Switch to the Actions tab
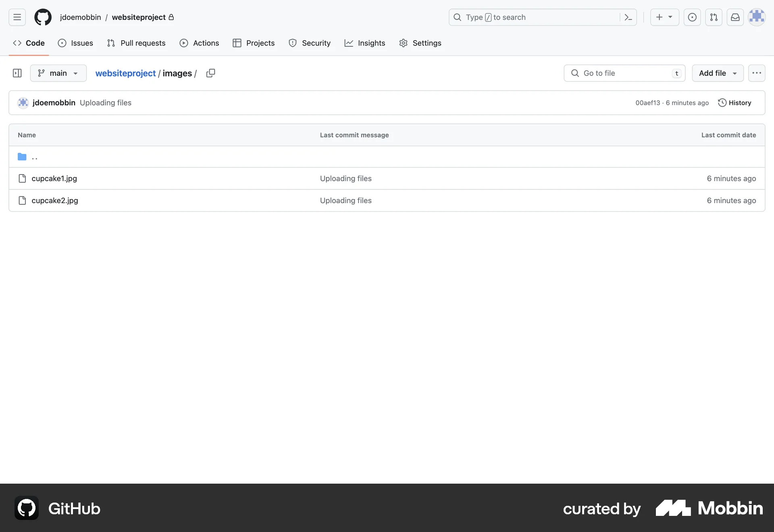Viewport: 774px width, 532px height. (199, 43)
